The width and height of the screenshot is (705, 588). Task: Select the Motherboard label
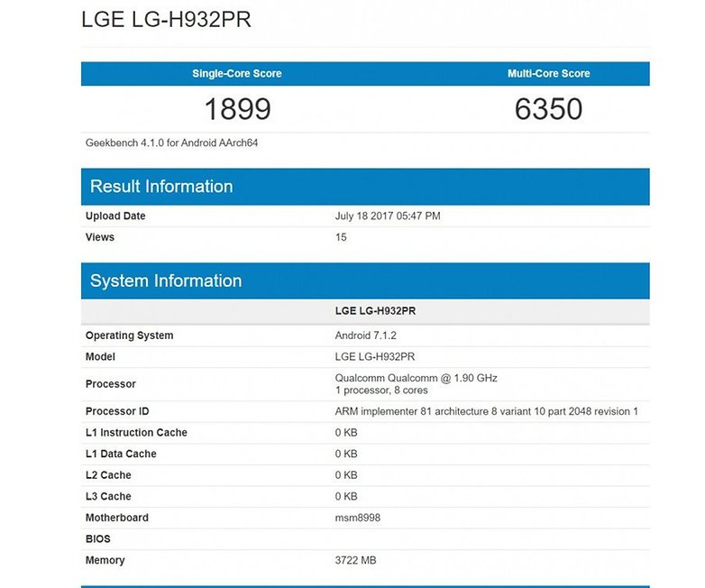pos(117,518)
